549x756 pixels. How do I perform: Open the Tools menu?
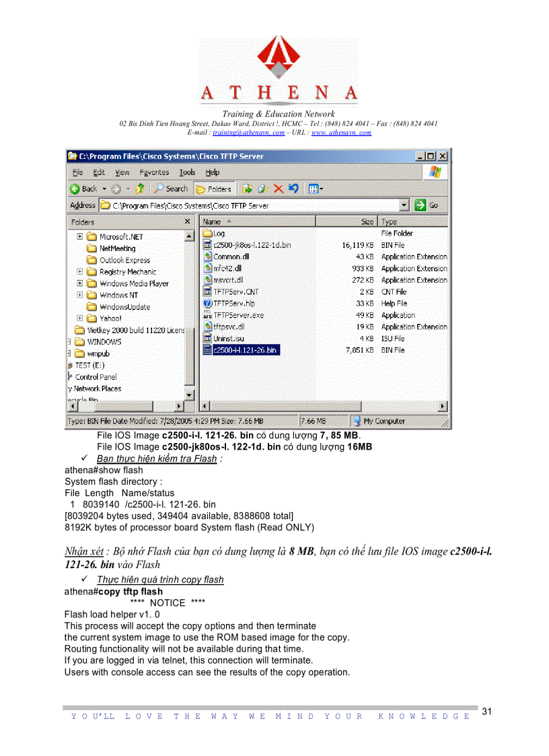pos(187,172)
